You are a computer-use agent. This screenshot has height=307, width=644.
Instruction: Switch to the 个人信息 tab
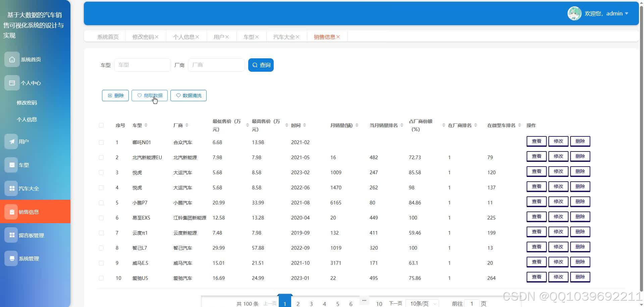click(x=184, y=37)
